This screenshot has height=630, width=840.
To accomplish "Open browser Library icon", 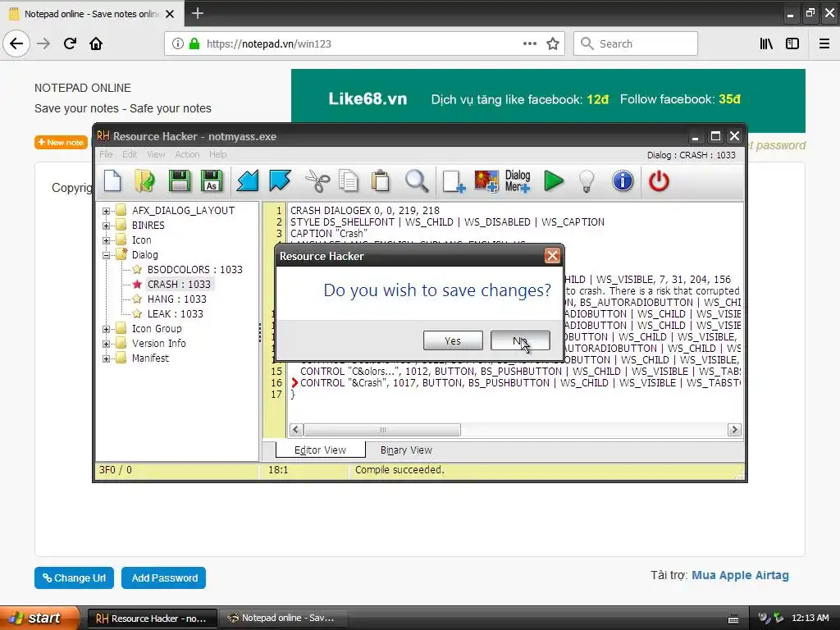I will point(766,43).
